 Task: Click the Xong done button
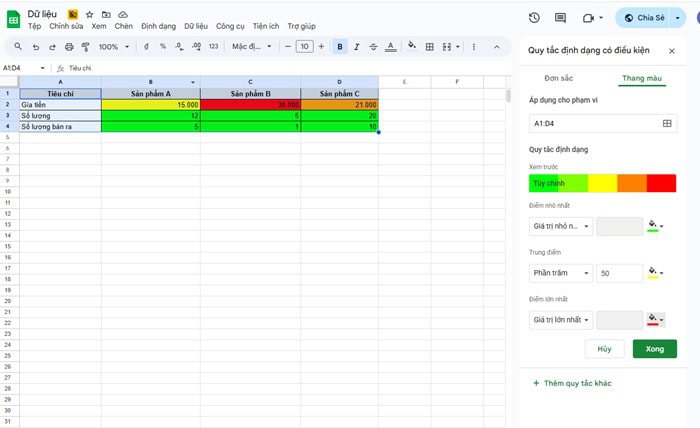pos(654,349)
